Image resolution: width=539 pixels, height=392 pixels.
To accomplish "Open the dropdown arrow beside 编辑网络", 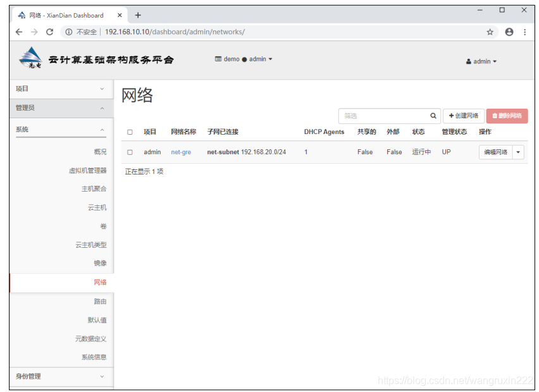I will click(x=518, y=152).
